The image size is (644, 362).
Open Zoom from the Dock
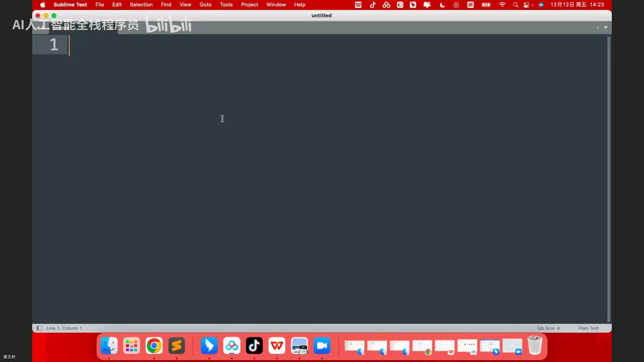pos(321,346)
